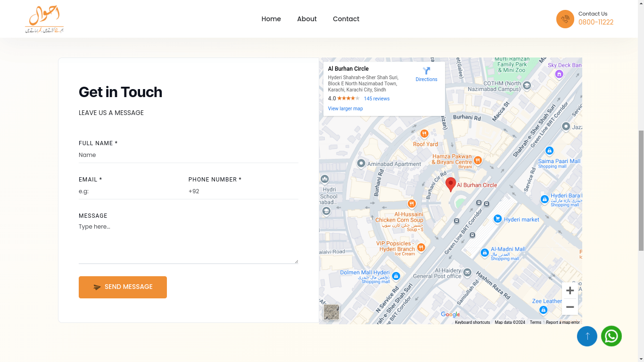Click the COTHM North Nazimabad Campus marker

click(527, 85)
